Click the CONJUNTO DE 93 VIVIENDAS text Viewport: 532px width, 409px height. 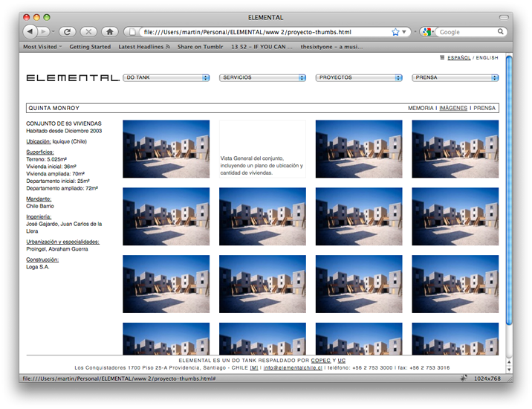click(64, 123)
